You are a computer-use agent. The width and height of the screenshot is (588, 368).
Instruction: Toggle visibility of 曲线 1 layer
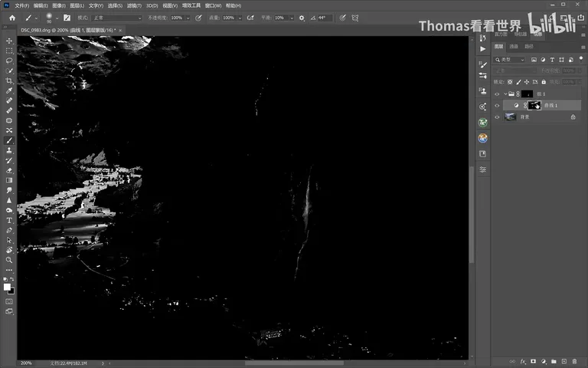click(497, 106)
